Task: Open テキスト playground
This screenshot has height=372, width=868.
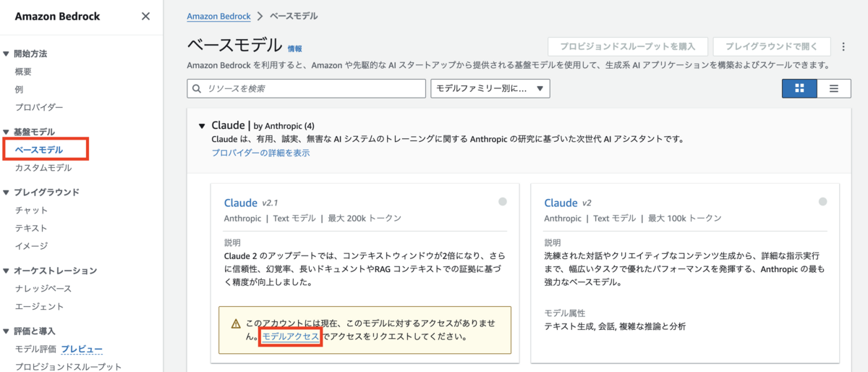Action: tap(31, 228)
